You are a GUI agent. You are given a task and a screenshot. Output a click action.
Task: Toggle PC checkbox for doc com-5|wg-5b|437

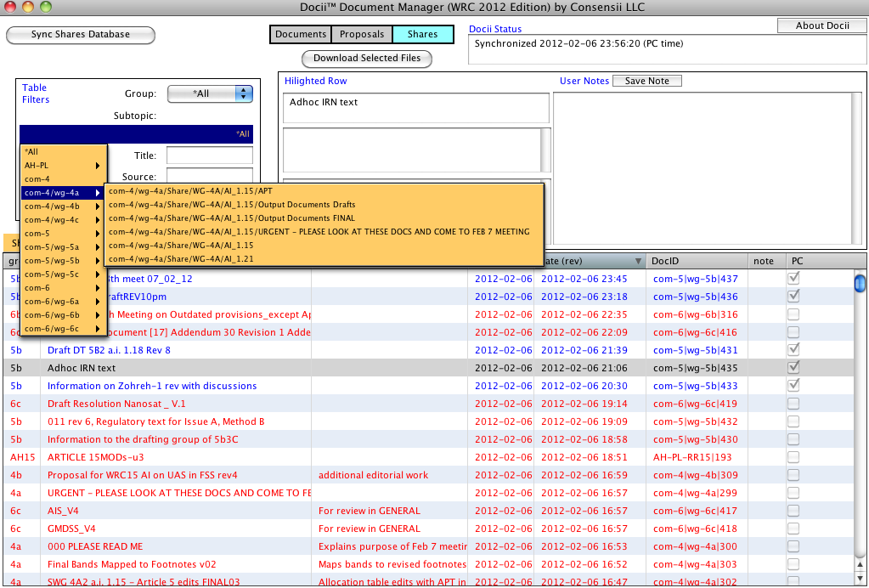794,279
